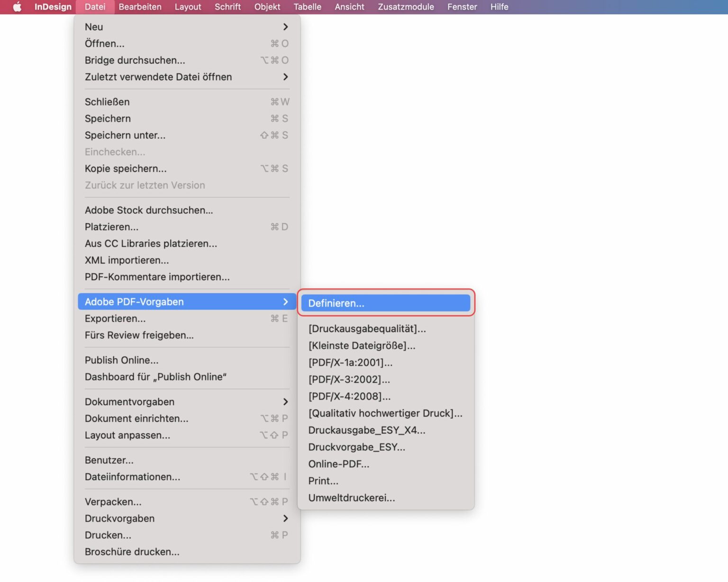Choose Adobe Stock durchsuchen...
This screenshot has height=582, width=728.
point(187,210)
